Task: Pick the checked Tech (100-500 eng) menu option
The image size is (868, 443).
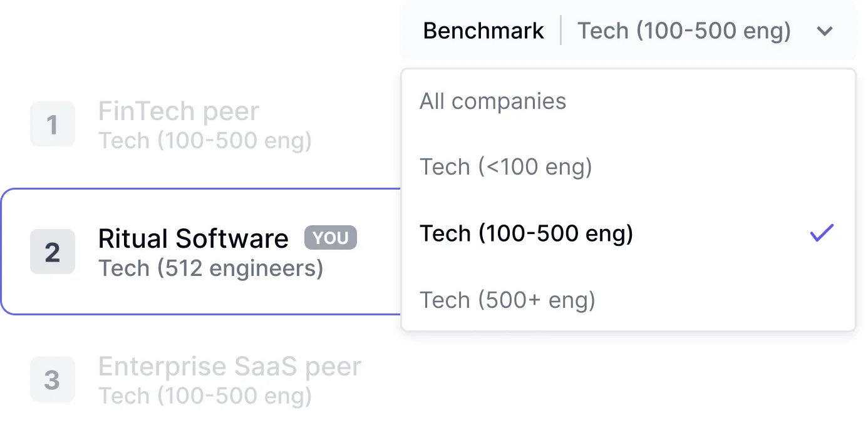Action: pos(526,233)
